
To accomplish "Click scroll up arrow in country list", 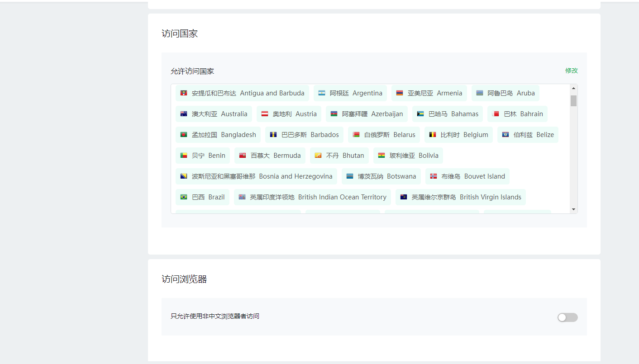I will 573,89.
